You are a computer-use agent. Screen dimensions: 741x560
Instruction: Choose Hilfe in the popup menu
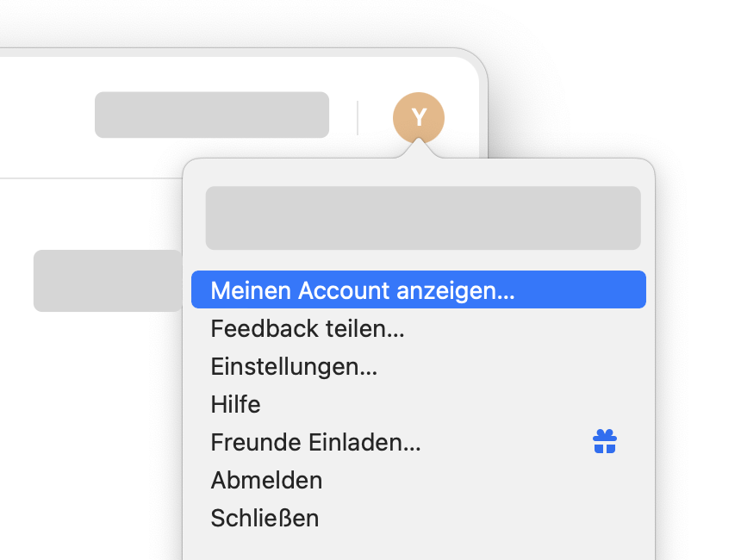click(418, 404)
